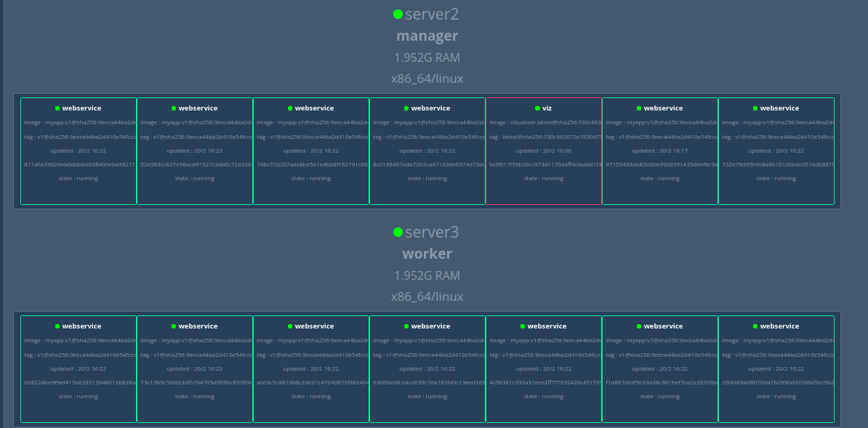Click the viz container title
This screenshot has height=428, width=868.
[547, 108]
